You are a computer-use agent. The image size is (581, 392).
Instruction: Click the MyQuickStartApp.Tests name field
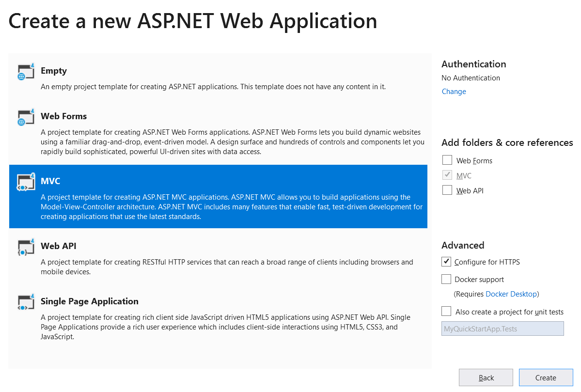(x=502, y=329)
